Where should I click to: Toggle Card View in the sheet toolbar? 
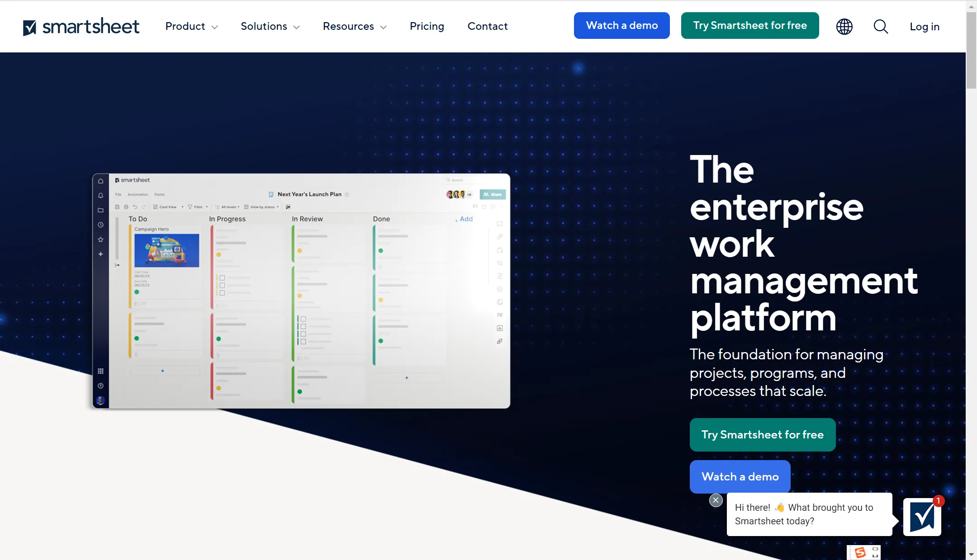166,207
